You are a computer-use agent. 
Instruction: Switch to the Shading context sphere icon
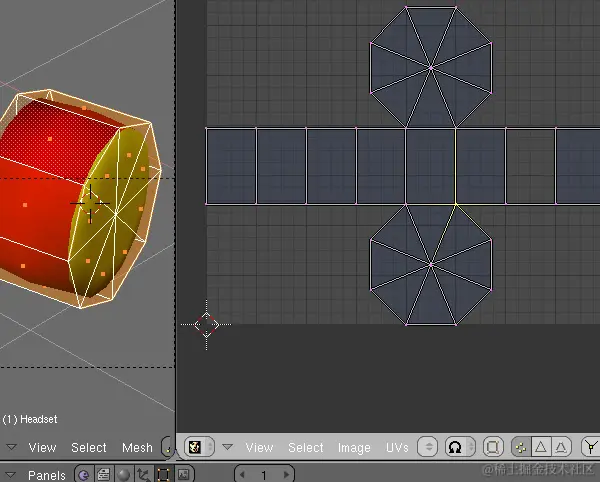pyautogui.click(x=124, y=475)
